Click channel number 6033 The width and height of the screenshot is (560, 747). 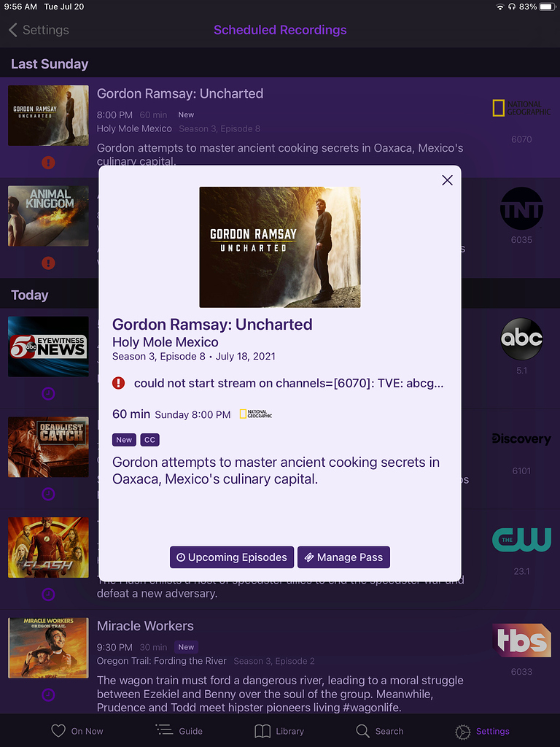[521, 672]
